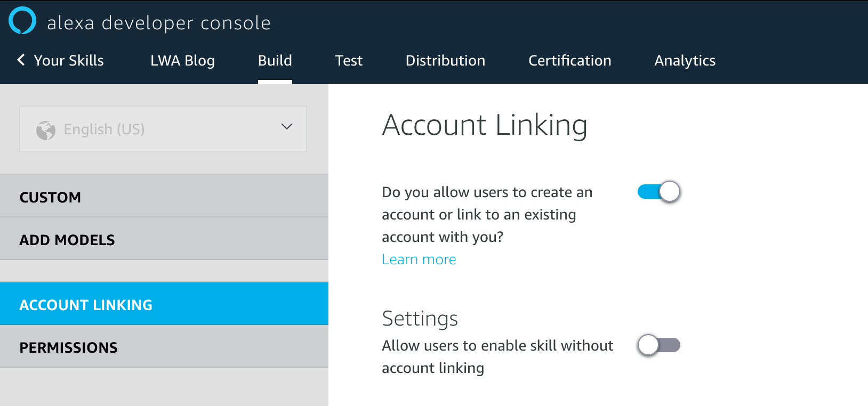Enable skill without account linking toggle
This screenshot has height=406, width=868.
659,345
